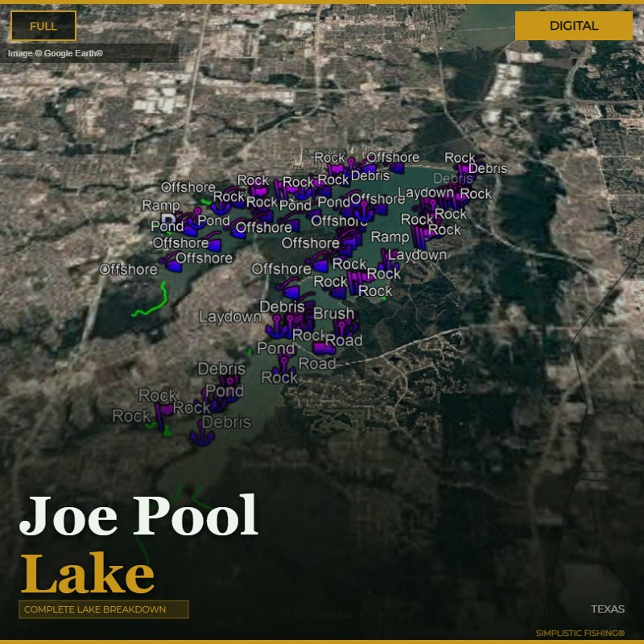Click the FULL button

[43, 26]
